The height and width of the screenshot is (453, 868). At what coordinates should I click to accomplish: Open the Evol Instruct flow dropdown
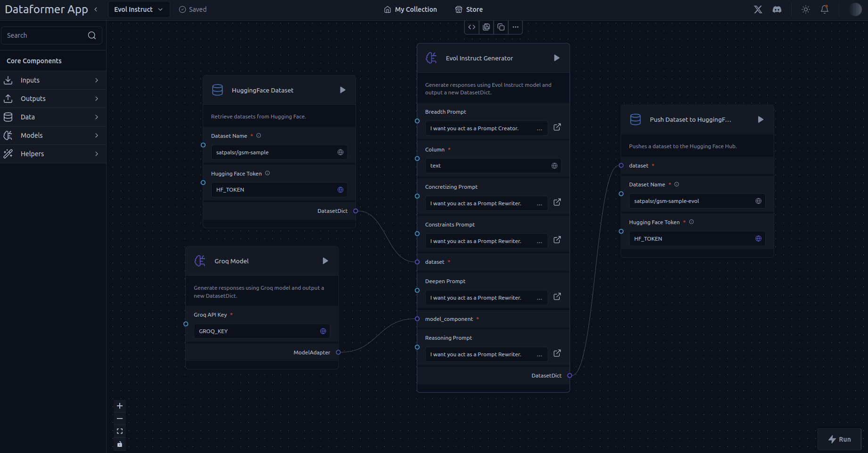pos(139,9)
